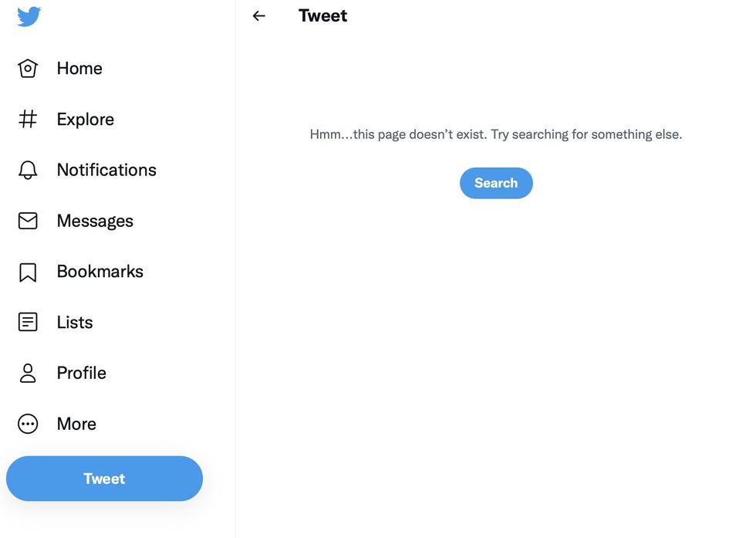Click the Profile person icon
This screenshot has height=538, width=756.
click(28, 373)
